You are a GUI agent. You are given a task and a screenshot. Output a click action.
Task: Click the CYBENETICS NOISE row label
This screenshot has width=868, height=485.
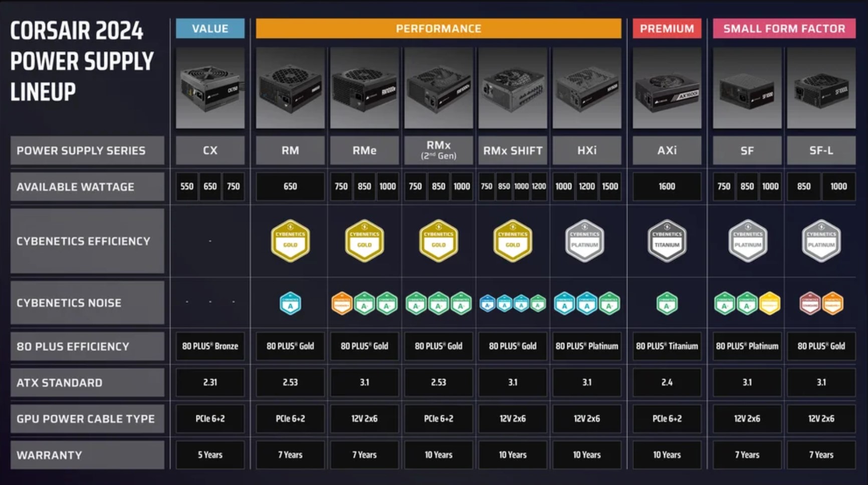tap(87, 302)
